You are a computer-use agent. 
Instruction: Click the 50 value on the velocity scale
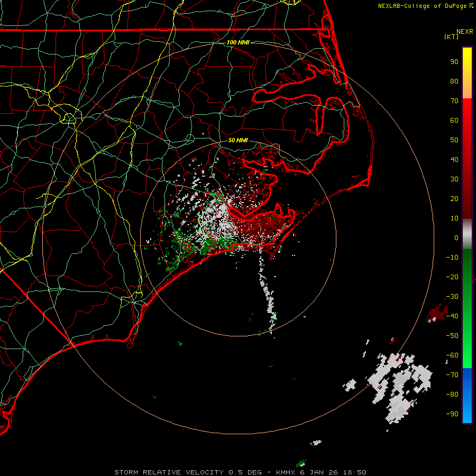[x=454, y=140]
